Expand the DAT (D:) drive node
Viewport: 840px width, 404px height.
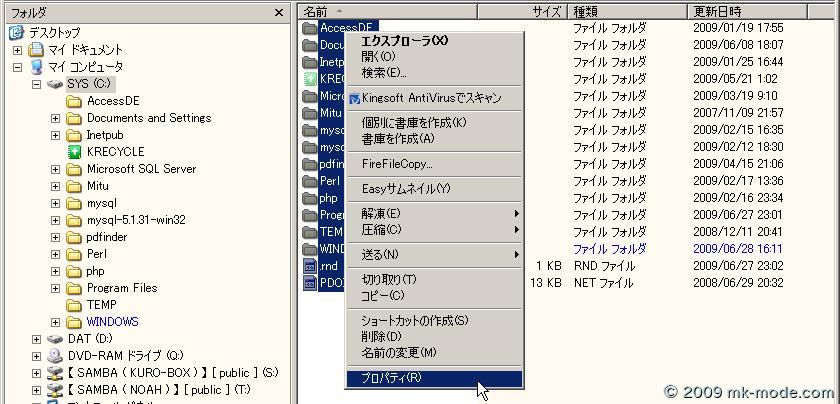(36, 339)
